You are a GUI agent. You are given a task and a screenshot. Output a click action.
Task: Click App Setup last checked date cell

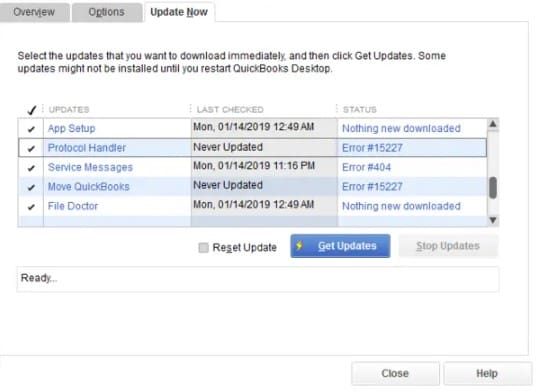(x=264, y=128)
